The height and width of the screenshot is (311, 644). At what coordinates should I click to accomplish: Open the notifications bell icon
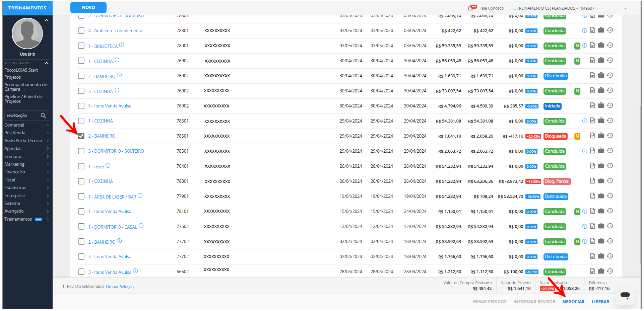471,8
